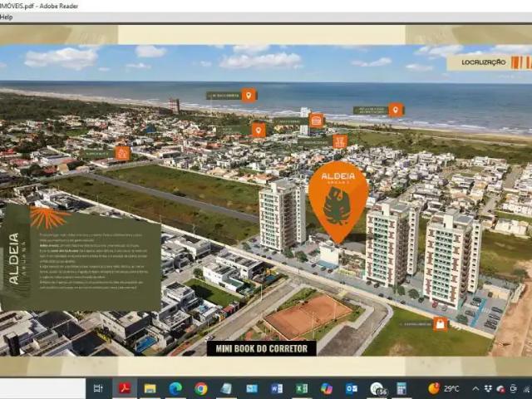Click the taskbar icon with the 56 badge
532x399 pixels.
[x=378, y=389]
